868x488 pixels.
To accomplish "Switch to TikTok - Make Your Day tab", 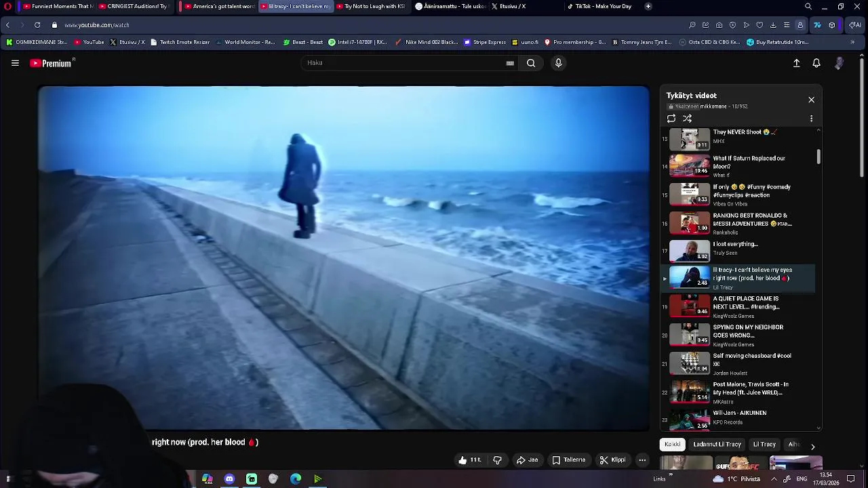I will tap(599, 6).
